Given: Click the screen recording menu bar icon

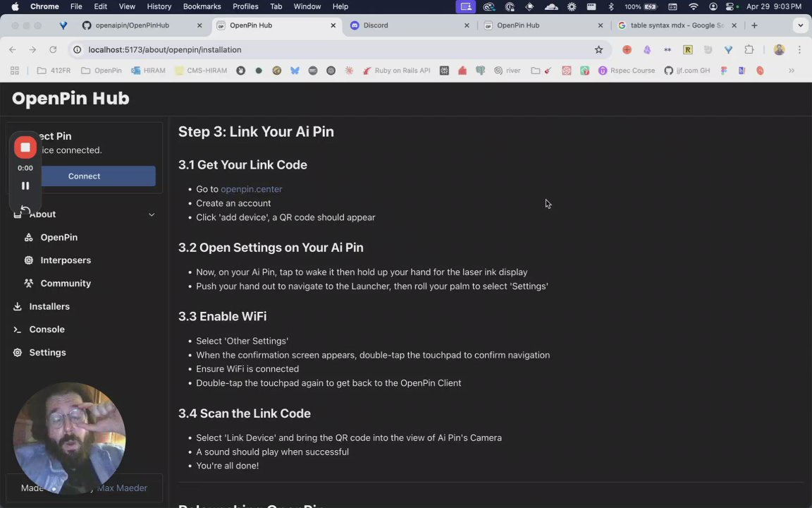Looking at the screenshot, I should pos(465,7).
